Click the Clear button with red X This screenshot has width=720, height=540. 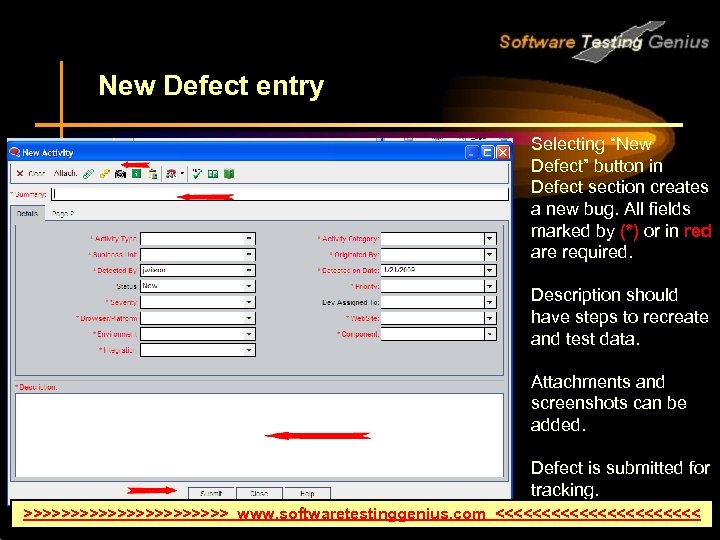[30, 174]
